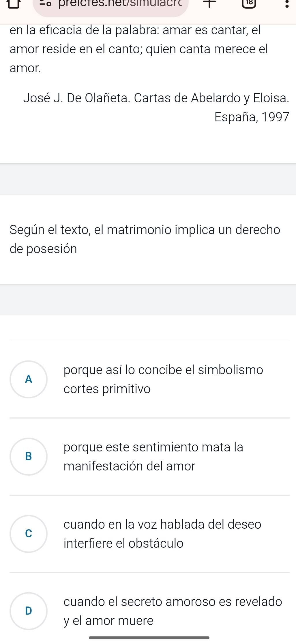Tap the browser home icon
The width and height of the screenshot is (296, 644).
point(14,4)
